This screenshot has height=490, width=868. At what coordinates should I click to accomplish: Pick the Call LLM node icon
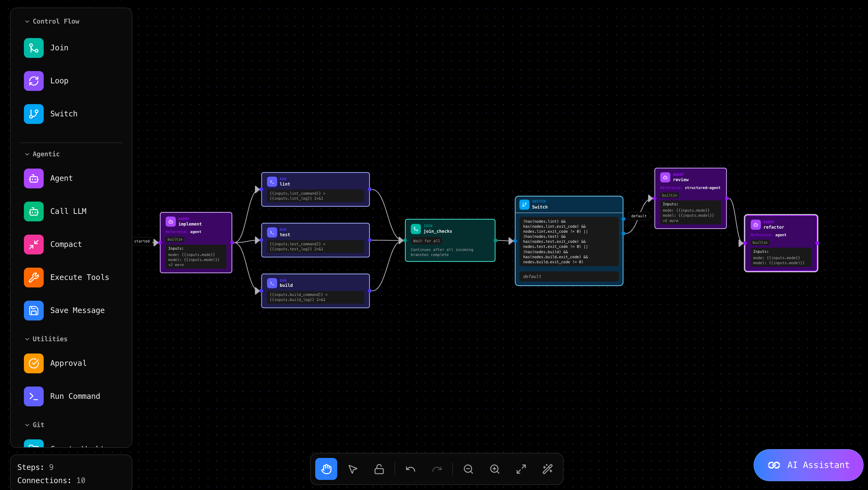(x=34, y=211)
